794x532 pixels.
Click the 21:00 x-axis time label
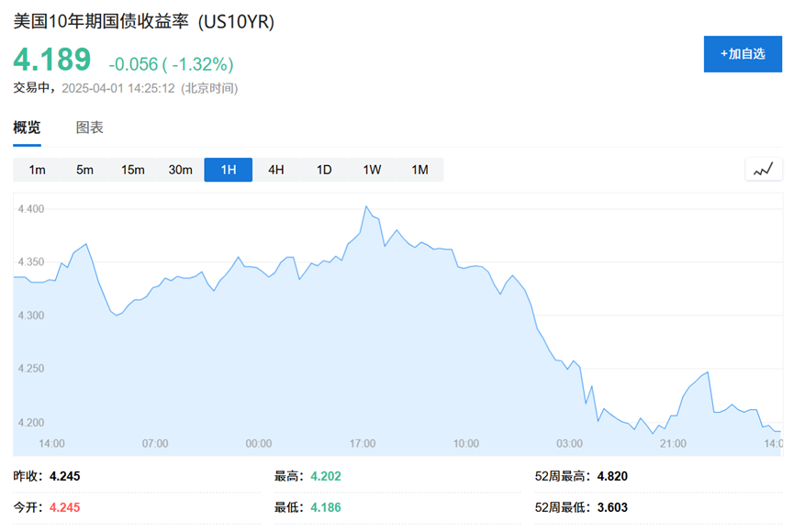tap(673, 444)
